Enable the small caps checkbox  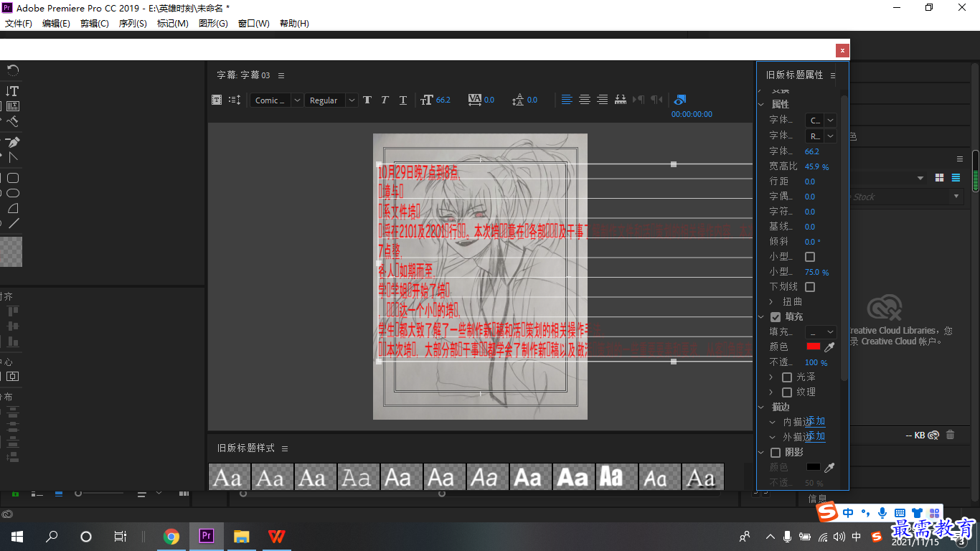tap(810, 257)
